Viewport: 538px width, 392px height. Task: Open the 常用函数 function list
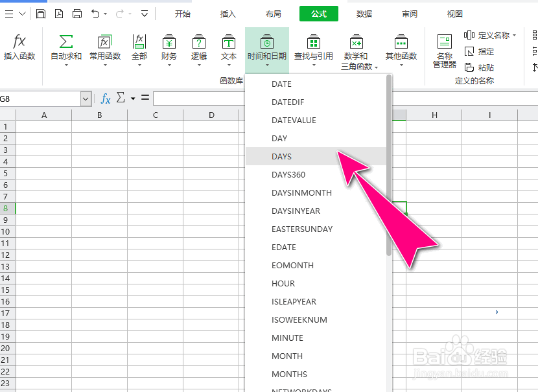(x=105, y=50)
